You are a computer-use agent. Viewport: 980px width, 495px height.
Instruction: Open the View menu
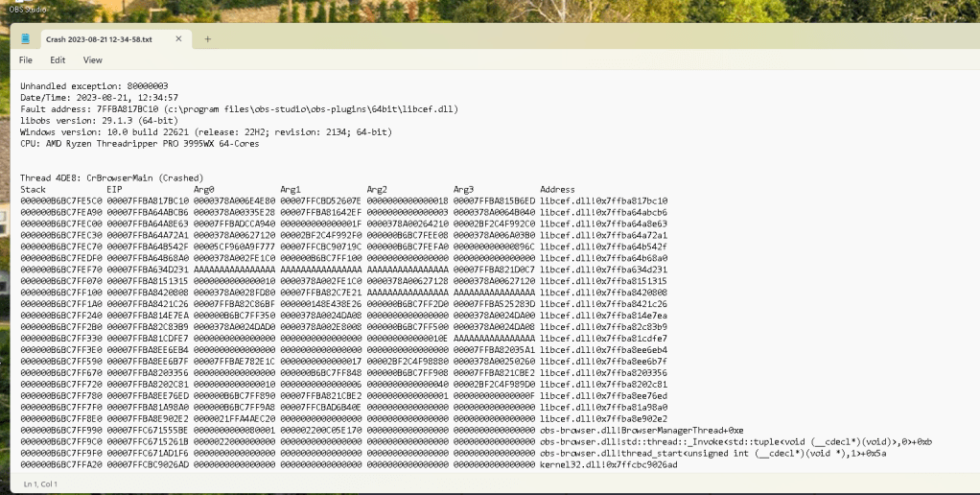(92, 60)
